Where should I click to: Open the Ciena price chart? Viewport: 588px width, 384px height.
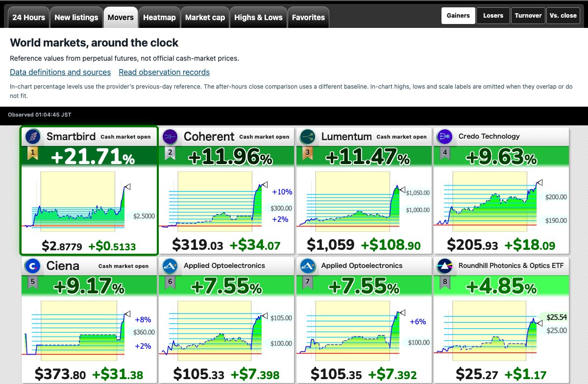click(x=89, y=330)
